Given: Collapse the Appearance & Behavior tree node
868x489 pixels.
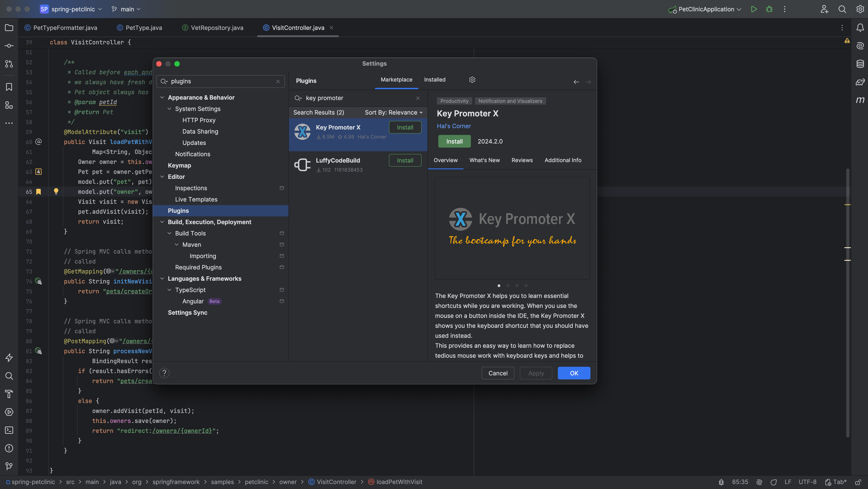Looking at the screenshot, I should (162, 97).
